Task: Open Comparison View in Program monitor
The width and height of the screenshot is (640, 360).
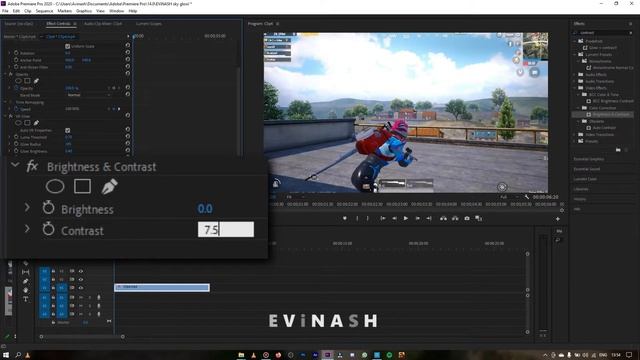Action: (x=479, y=218)
